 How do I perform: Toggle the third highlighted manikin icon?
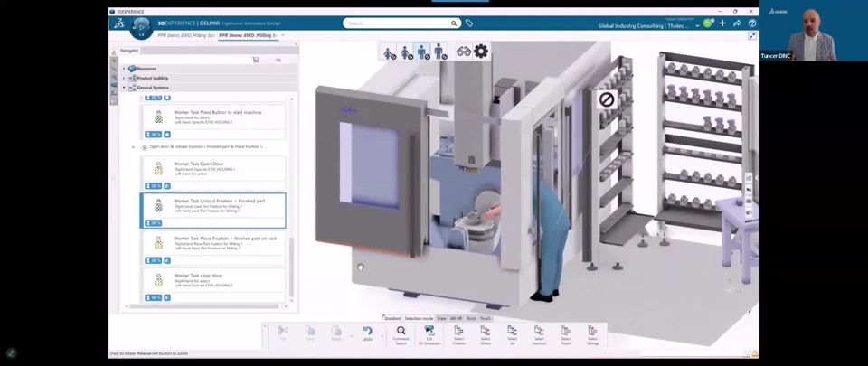point(422,52)
